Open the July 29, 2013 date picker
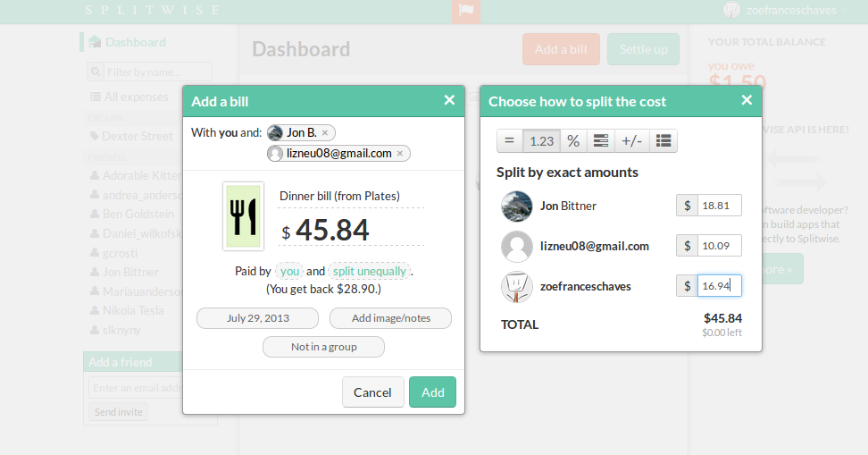This screenshot has height=455, width=868. pos(257,318)
